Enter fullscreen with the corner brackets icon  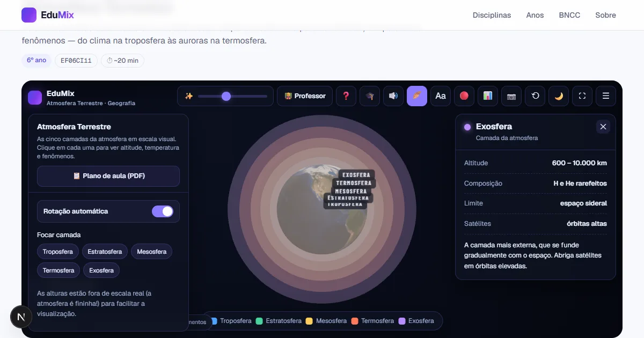click(582, 96)
